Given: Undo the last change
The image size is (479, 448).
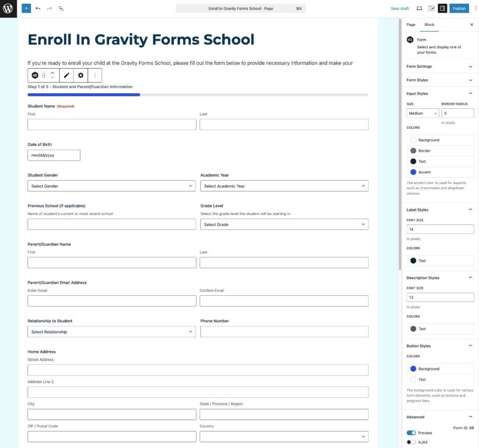Looking at the screenshot, I should point(38,8).
